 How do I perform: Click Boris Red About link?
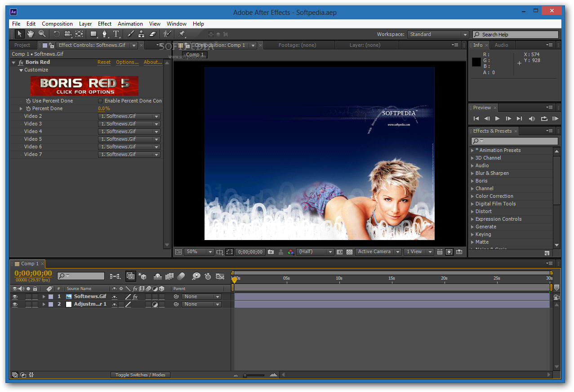[153, 62]
